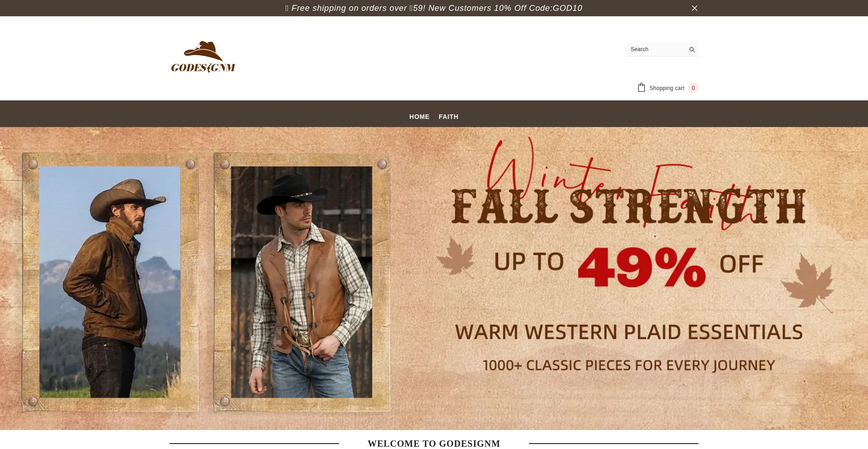Click the search magnifier icon

[692, 50]
